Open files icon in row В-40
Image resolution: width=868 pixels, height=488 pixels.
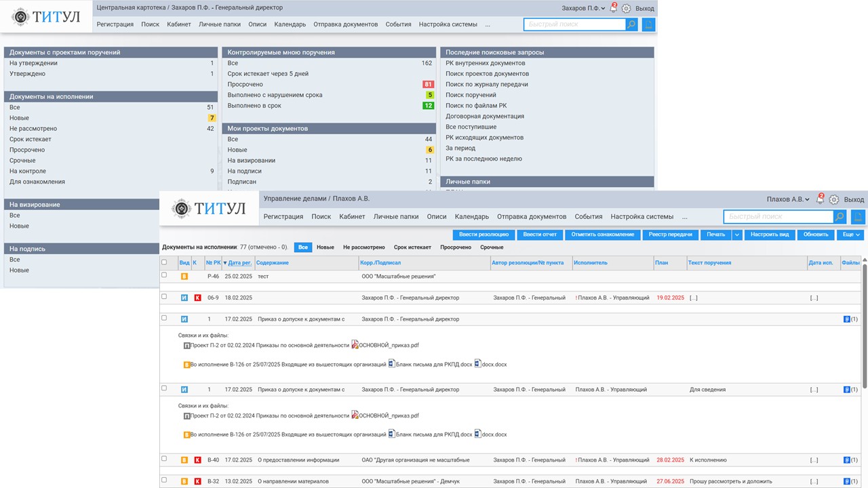tap(847, 460)
